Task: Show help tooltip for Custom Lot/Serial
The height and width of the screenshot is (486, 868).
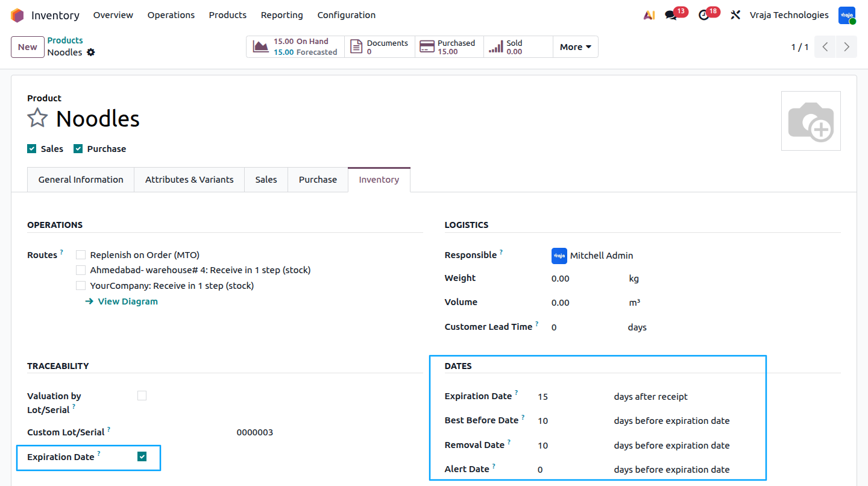Action: coord(109,429)
